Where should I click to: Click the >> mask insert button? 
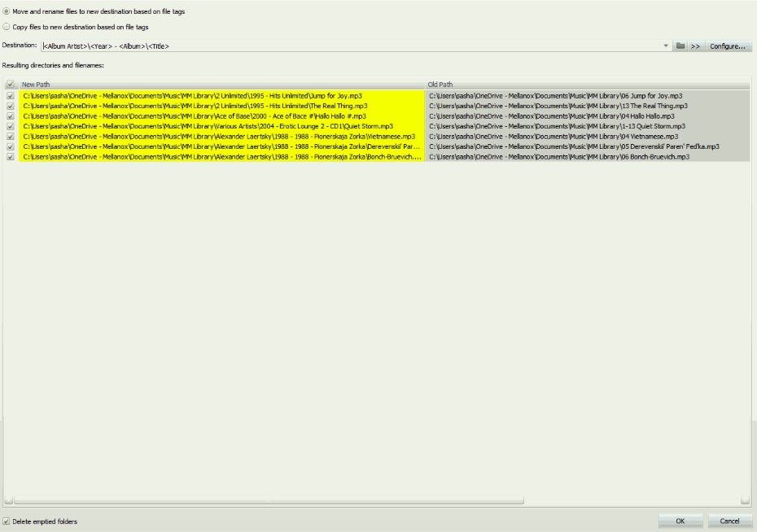(695, 46)
